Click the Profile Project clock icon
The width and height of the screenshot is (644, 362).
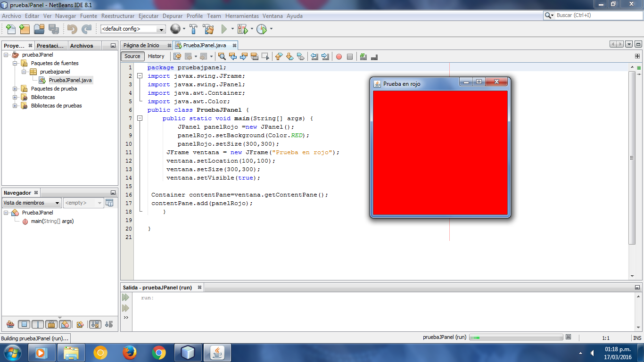pyautogui.click(x=262, y=29)
